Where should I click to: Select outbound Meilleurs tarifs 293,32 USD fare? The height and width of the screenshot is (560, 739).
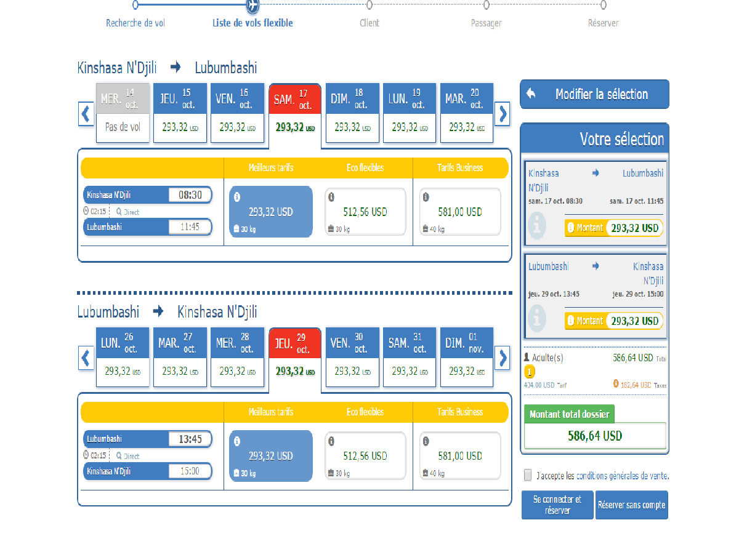coord(271,212)
